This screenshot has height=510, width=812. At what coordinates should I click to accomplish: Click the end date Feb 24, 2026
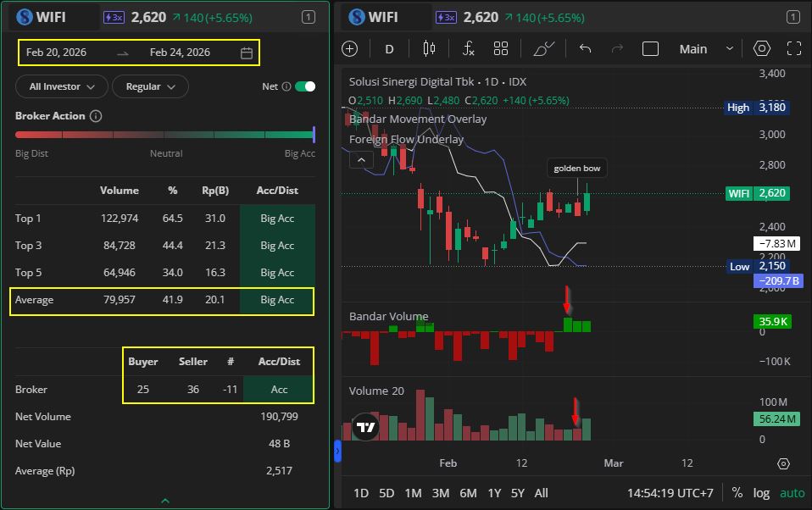click(180, 53)
